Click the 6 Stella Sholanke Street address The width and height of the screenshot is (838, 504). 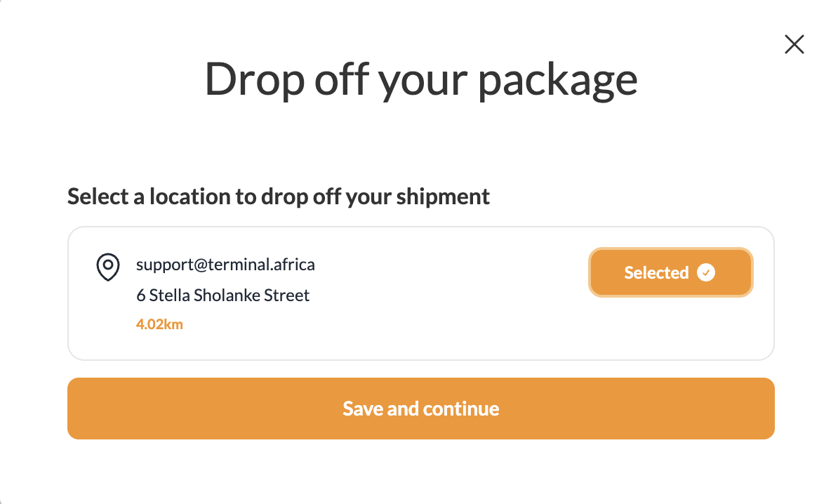(x=223, y=295)
